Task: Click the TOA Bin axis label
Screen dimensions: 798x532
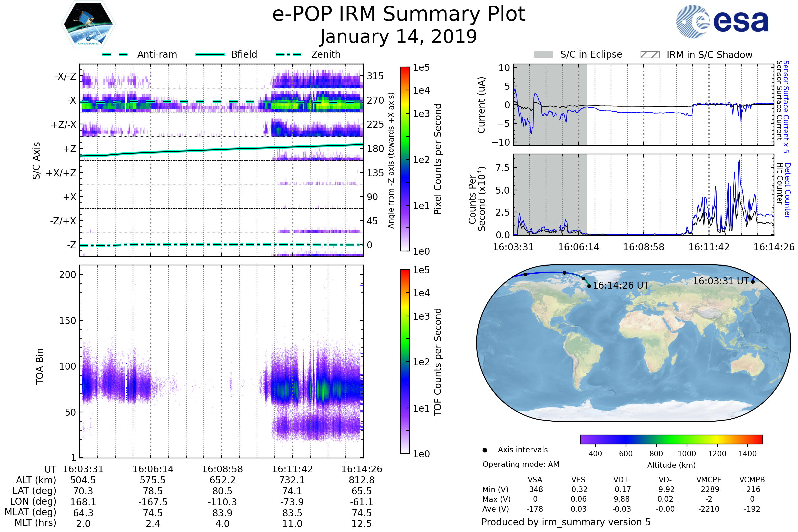Action: [x=40, y=366]
